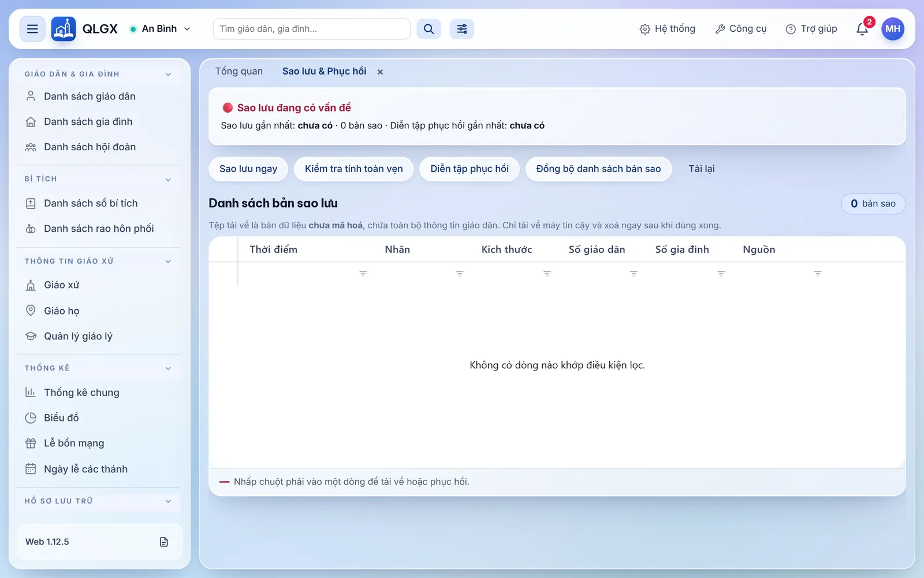Click the Số giáo dân filter icon

tap(634, 273)
